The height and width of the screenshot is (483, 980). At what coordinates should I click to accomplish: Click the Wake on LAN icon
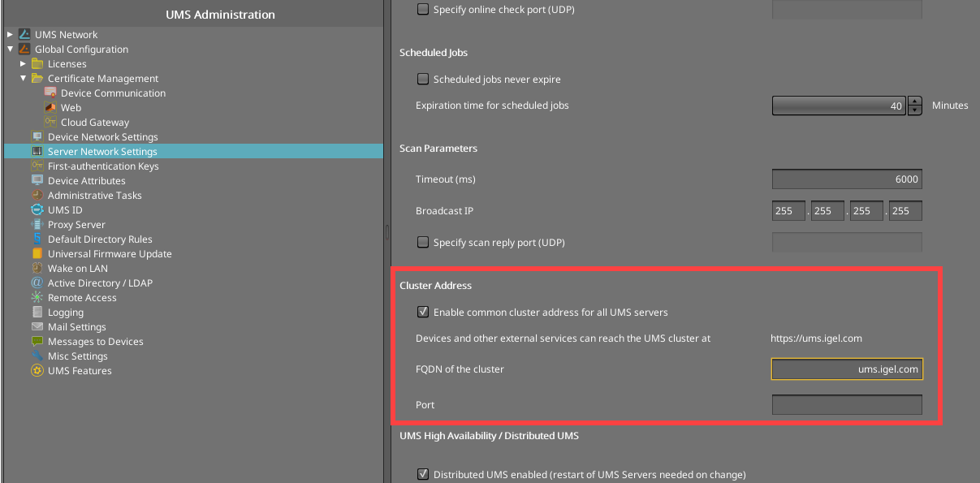37,269
